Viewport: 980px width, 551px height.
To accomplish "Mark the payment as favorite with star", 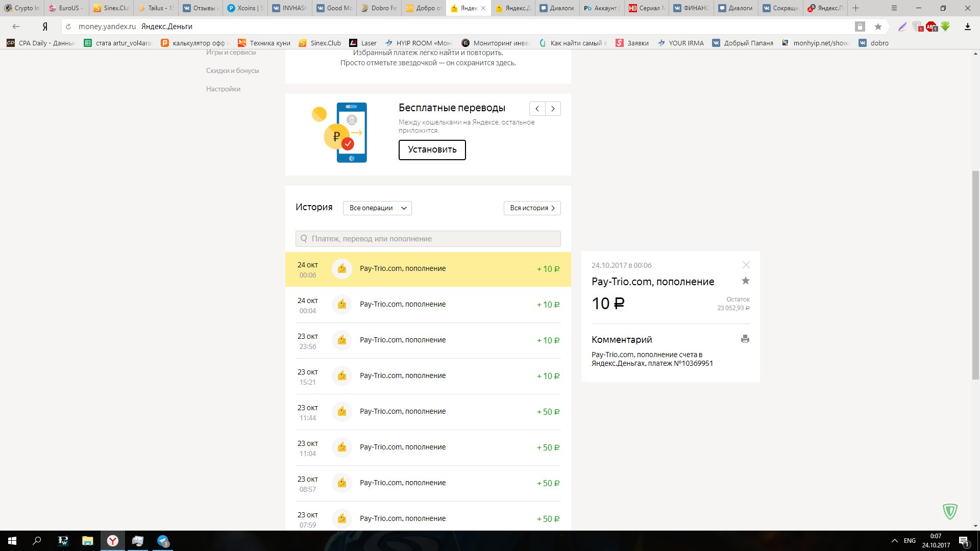I will pos(746,281).
